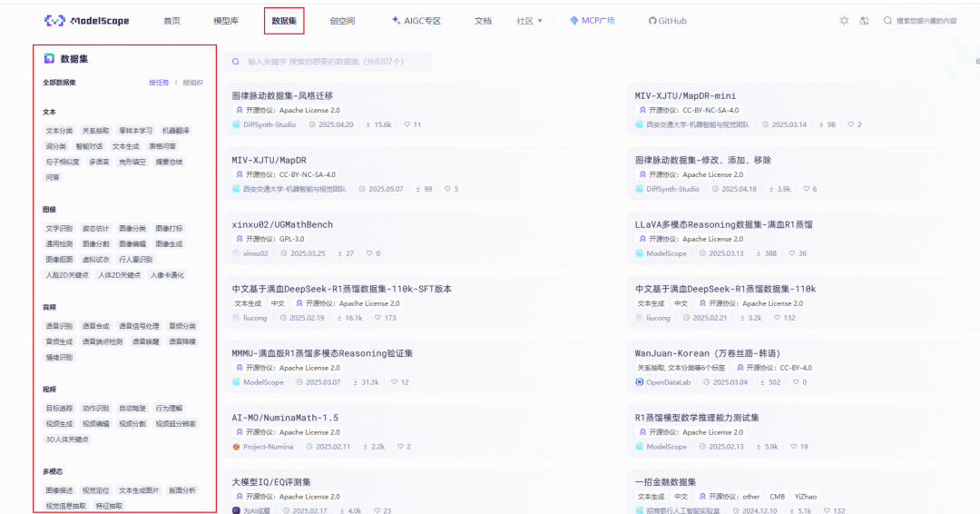Click the diamond icon beside MCP广场
This screenshot has height=514, width=980.
573,21
